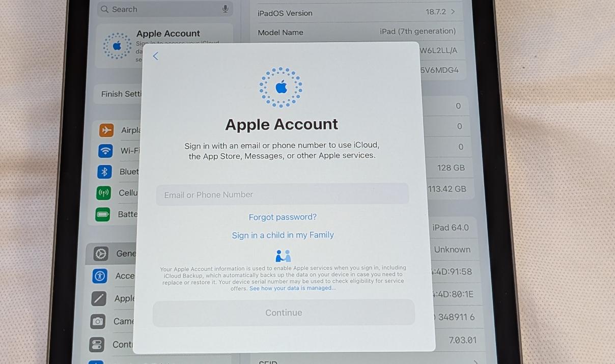Open the Wi-Fi settings icon

click(x=105, y=151)
